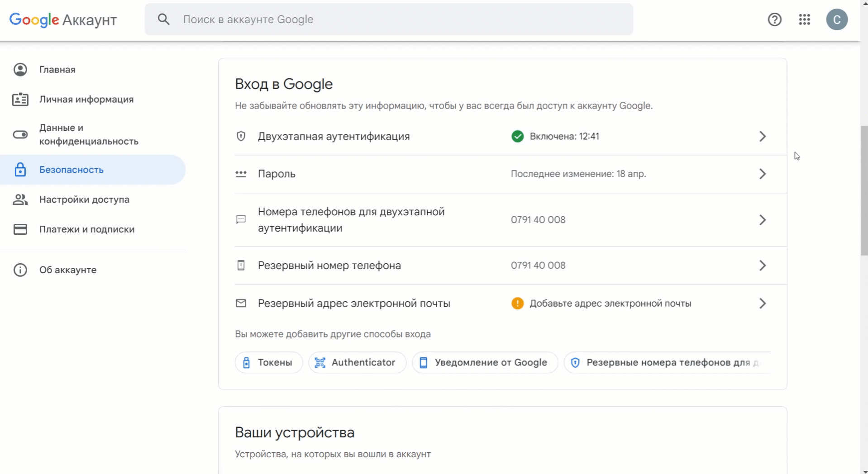Click the Уведомление от Google phone icon

point(424,363)
